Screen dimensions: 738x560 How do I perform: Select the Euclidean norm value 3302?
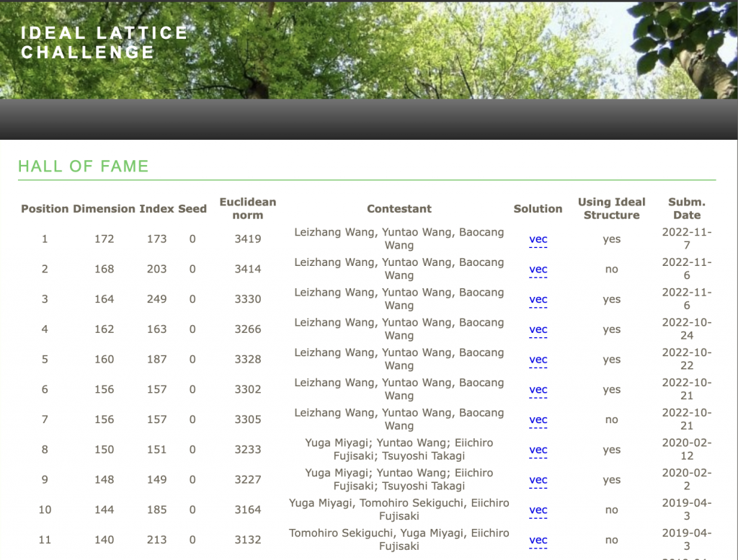coord(248,390)
